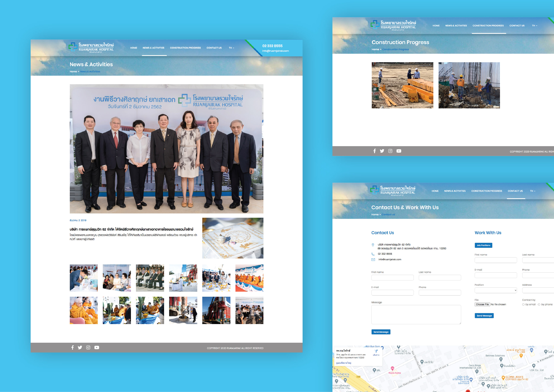
Task: Click First name field in Contact Us form
Action: [393, 278]
